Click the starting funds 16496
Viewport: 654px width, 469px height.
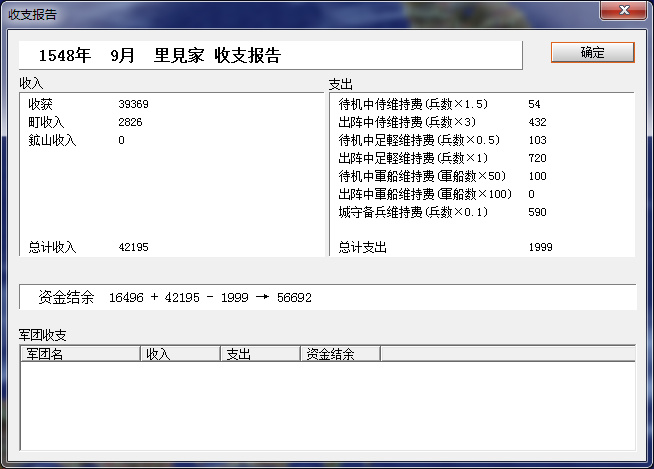tap(126, 298)
